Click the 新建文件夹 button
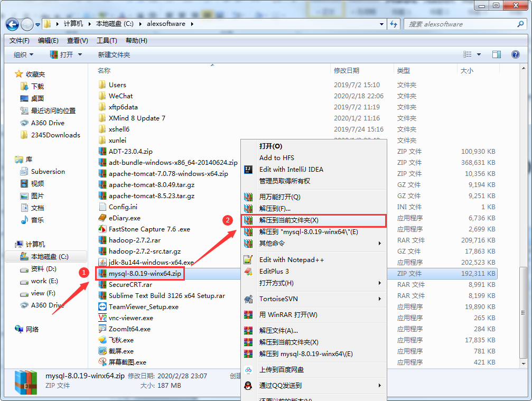 114,54
